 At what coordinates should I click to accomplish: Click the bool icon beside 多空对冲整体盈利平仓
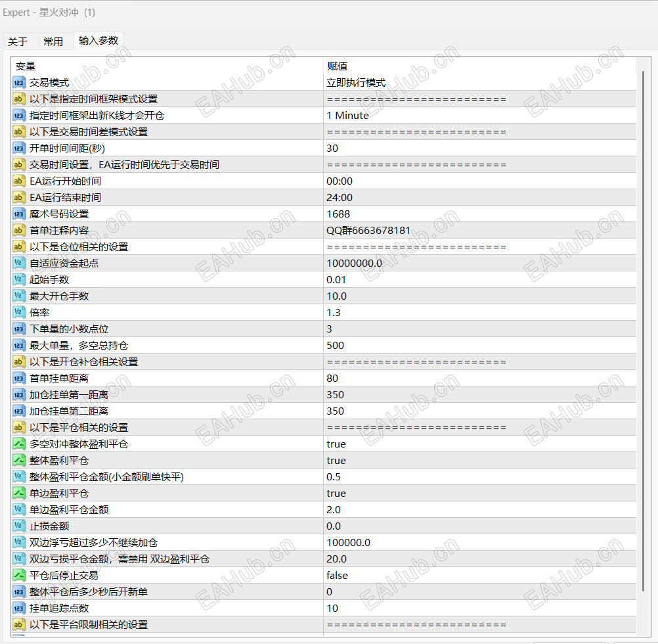pos(19,444)
